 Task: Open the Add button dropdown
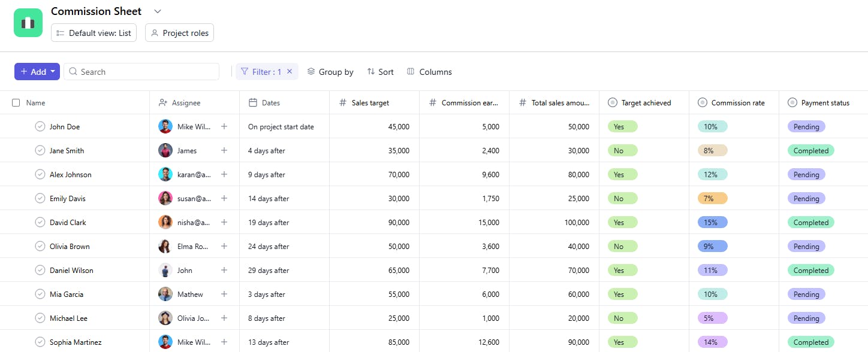53,71
